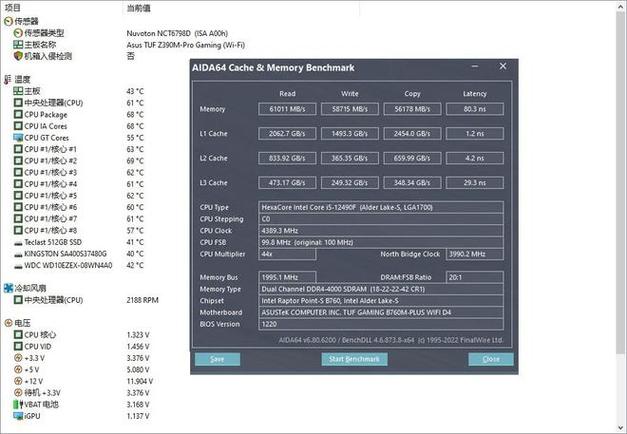Click the Motherboard TUF GAMING B760M-PLUS field
The width and height of the screenshot is (627, 434).
coord(381,312)
